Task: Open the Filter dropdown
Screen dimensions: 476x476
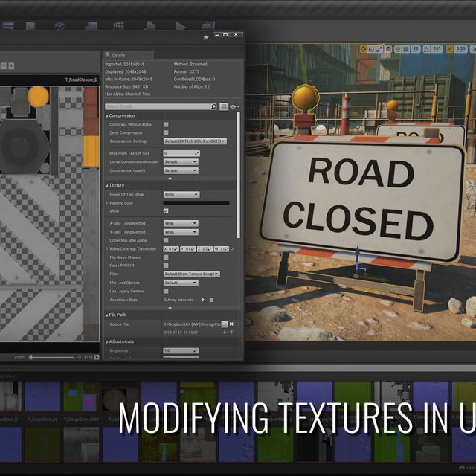Action: click(x=192, y=274)
